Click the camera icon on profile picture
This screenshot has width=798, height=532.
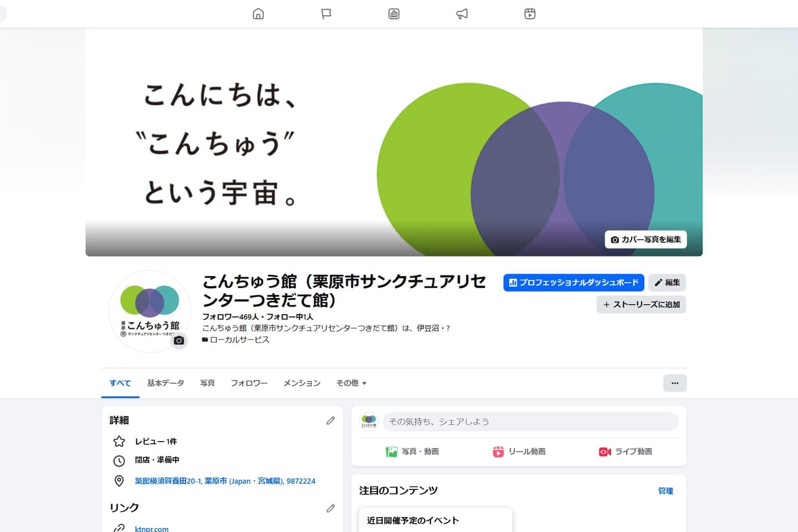pyautogui.click(x=178, y=340)
